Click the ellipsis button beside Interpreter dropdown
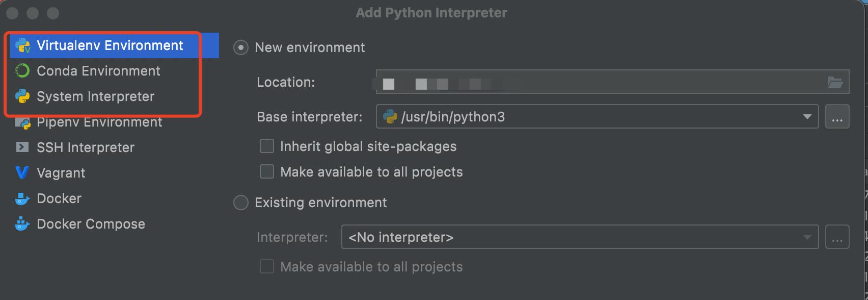This screenshot has height=300, width=868. 837,237
